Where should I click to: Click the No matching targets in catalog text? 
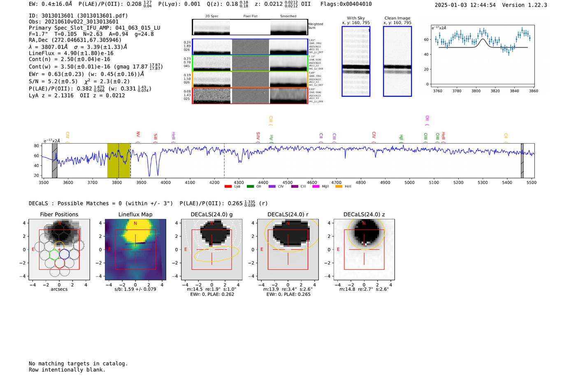[x=78, y=363]
